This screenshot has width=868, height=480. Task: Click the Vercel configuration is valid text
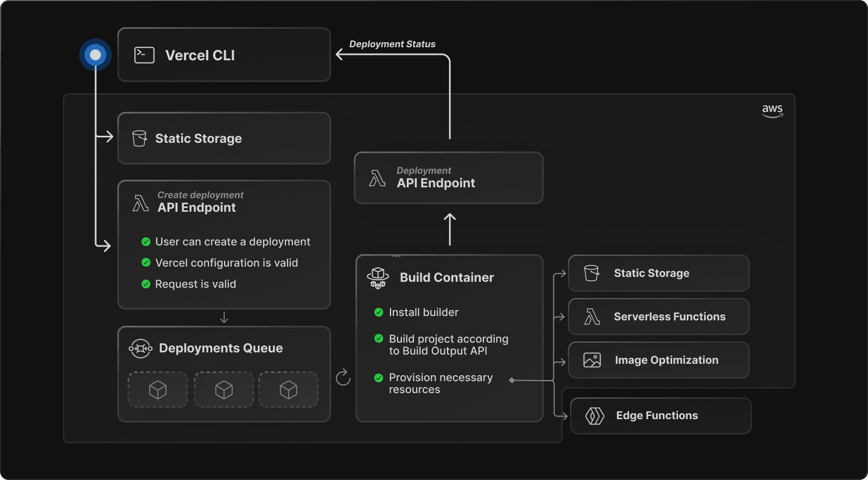[x=227, y=263]
